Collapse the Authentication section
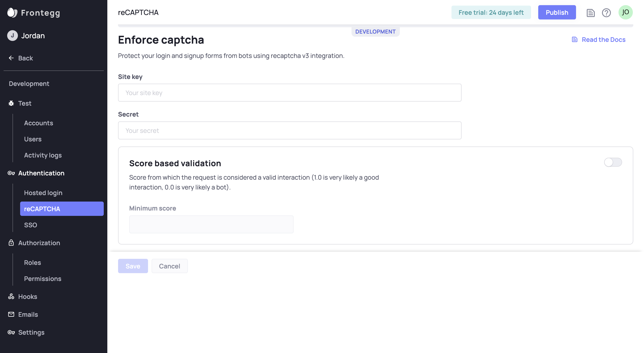644x353 pixels. pos(41,173)
